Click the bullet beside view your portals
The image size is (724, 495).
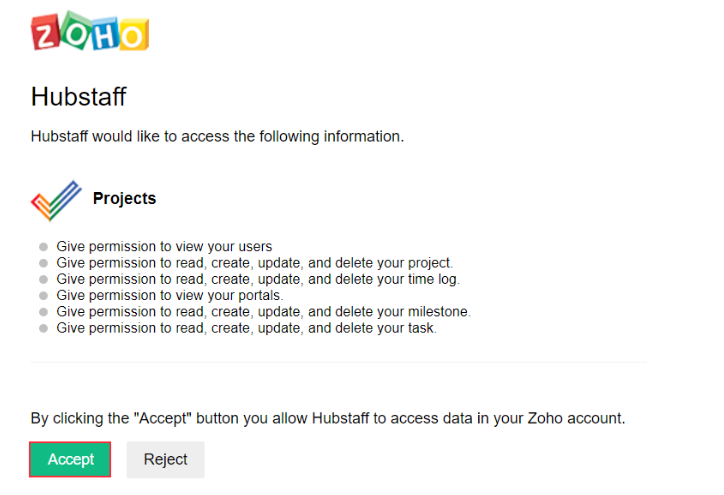click(43, 295)
